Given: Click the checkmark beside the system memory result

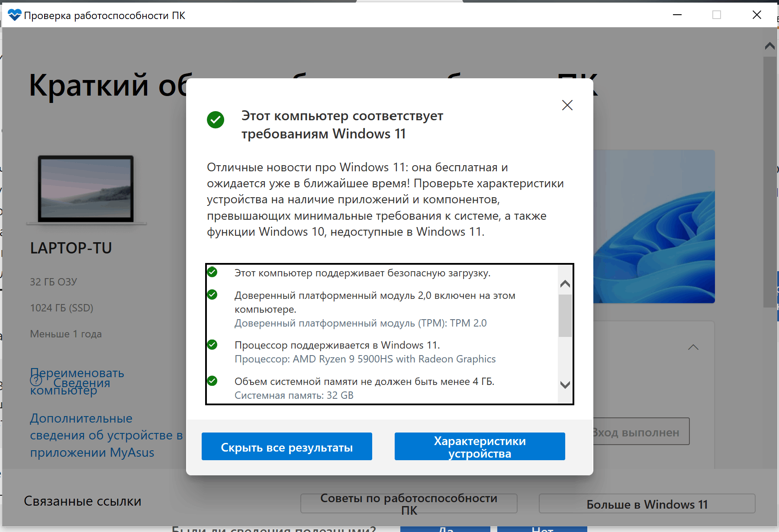Looking at the screenshot, I should pos(212,381).
